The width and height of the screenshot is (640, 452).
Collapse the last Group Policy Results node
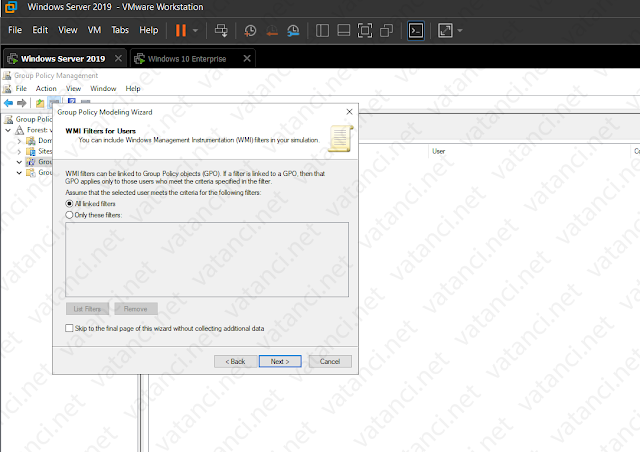click(x=19, y=173)
